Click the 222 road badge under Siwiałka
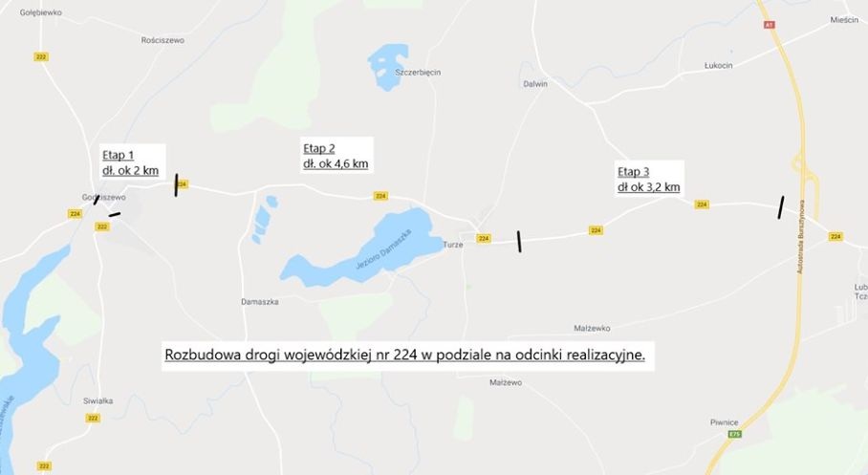The image size is (868, 475). pos(93,418)
